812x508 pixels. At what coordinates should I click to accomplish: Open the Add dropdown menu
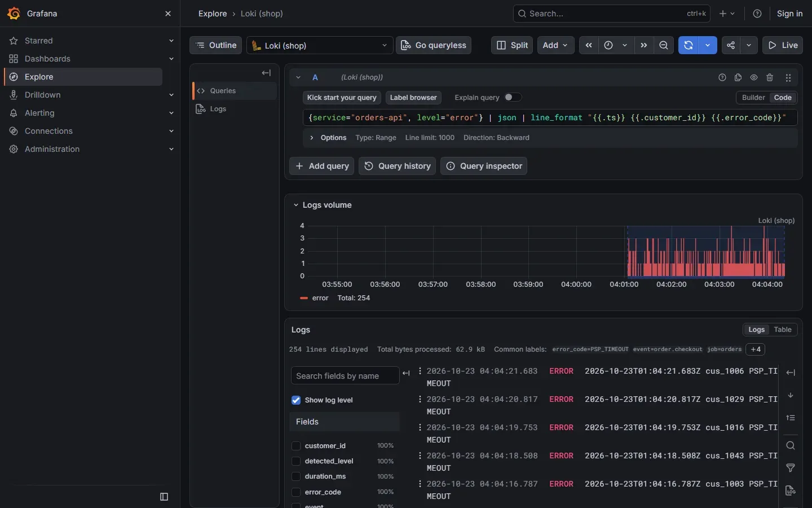[x=556, y=45]
